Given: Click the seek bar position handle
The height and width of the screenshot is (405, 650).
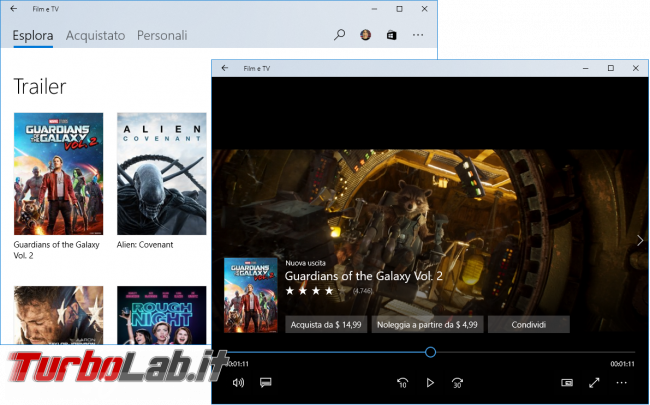Looking at the screenshot, I should point(430,352).
